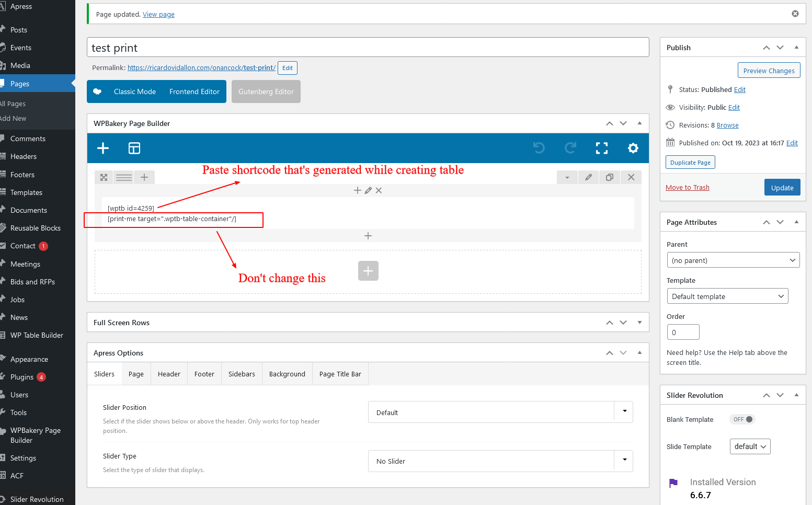Open WP Table Builder menu item
The width and height of the screenshot is (812, 505).
[x=37, y=335]
